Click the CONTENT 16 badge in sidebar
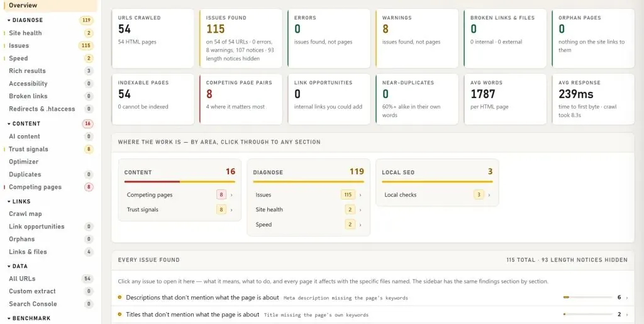 (87, 123)
